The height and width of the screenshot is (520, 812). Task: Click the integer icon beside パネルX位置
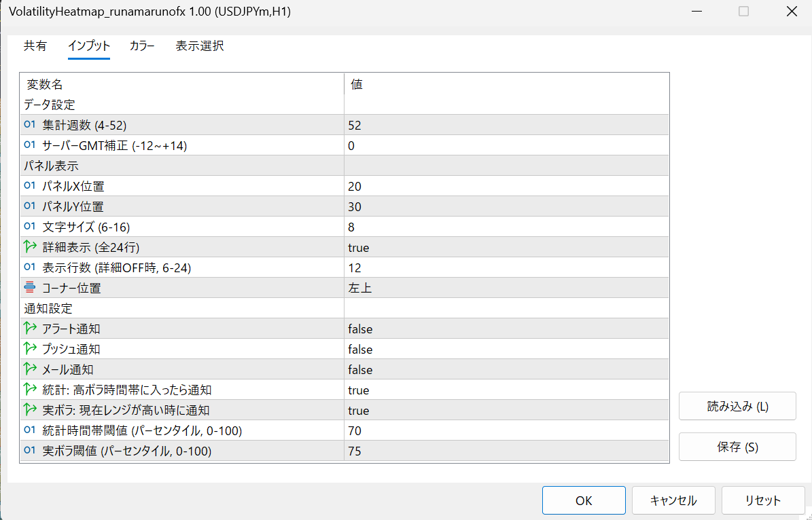coord(29,186)
